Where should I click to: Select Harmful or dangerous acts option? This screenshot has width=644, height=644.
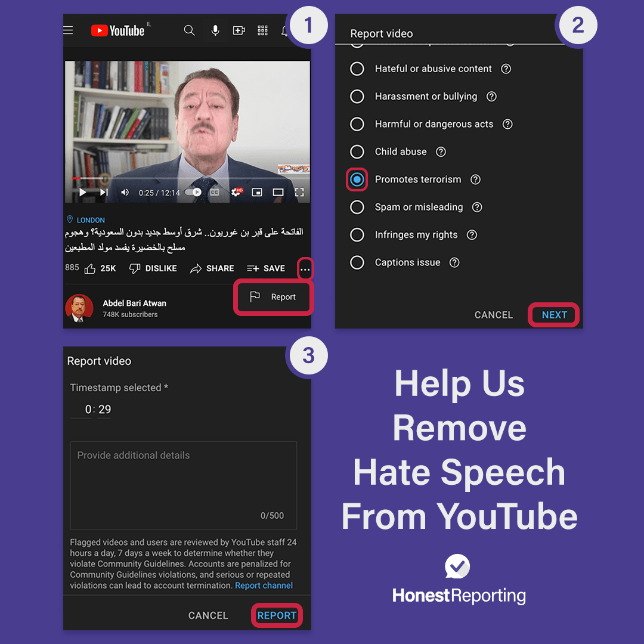tap(357, 124)
